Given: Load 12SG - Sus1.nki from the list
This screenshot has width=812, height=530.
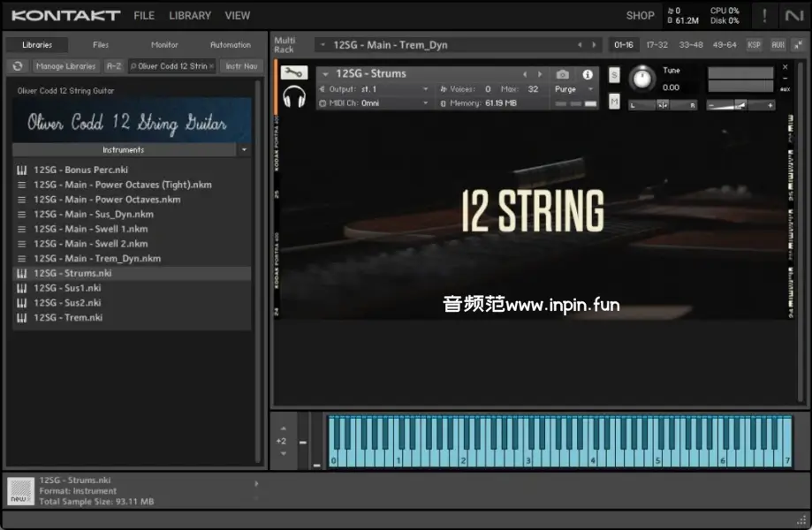Looking at the screenshot, I should point(67,288).
